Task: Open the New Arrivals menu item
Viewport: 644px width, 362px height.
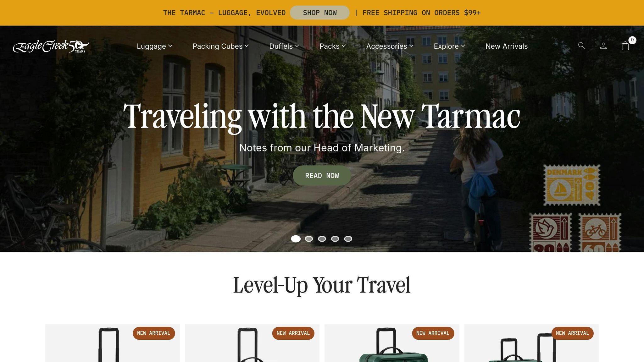Action: [506, 46]
